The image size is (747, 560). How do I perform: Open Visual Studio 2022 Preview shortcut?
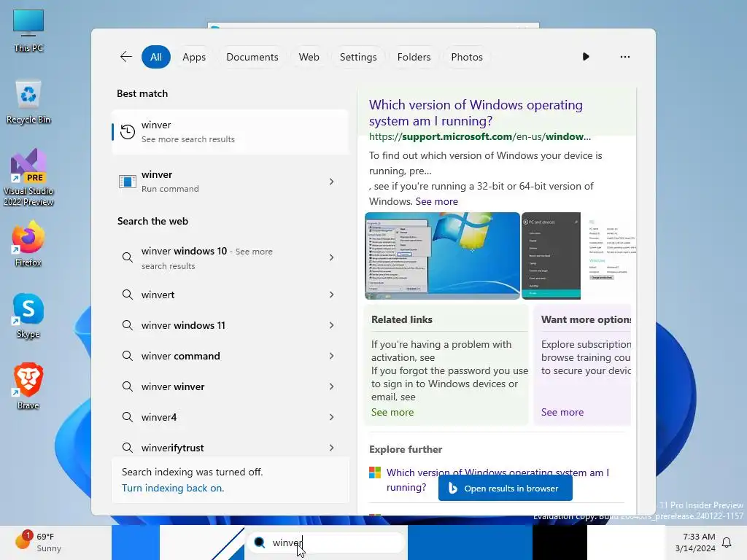(28, 177)
